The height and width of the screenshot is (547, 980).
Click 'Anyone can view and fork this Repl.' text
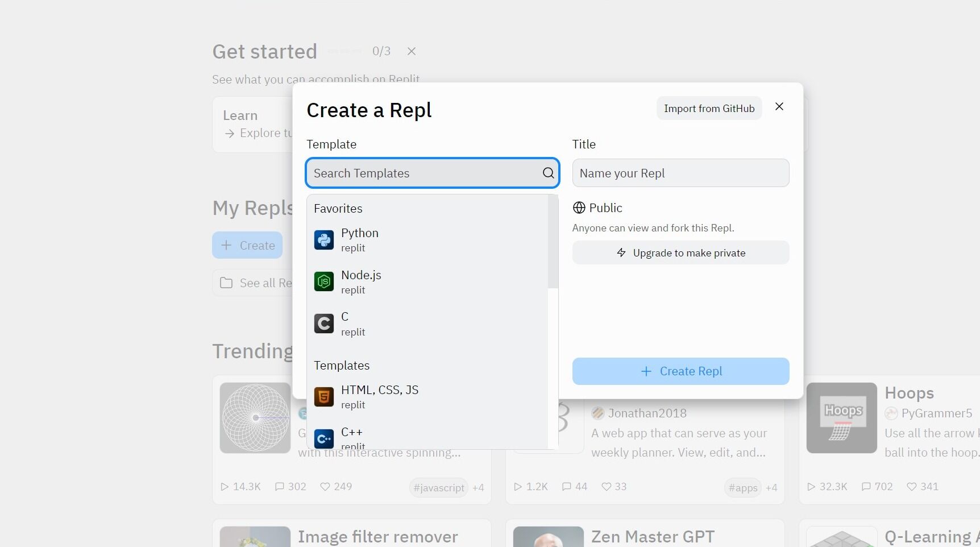[653, 228]
